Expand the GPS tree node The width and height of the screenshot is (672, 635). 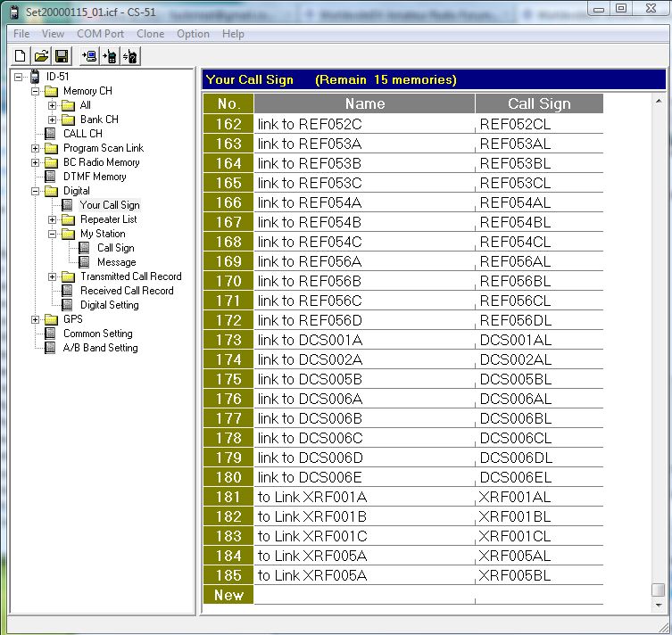[x=36, y=319]
